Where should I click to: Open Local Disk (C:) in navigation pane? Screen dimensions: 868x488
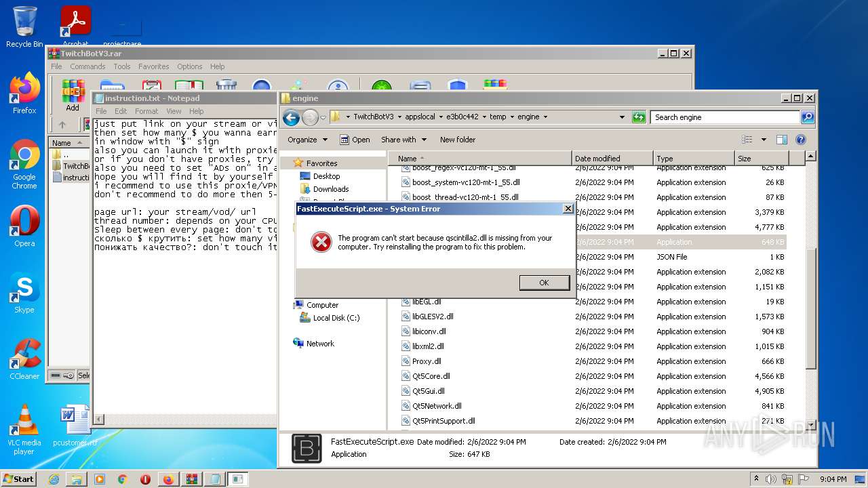336,318
